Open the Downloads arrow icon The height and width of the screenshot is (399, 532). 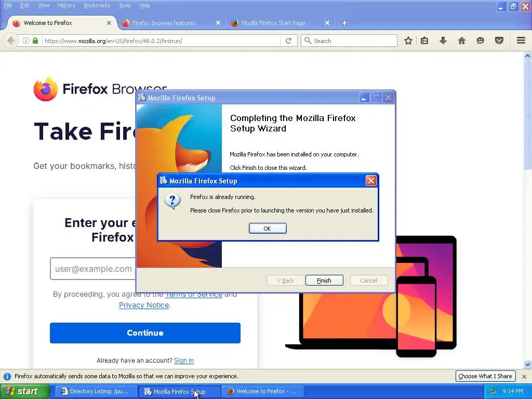click(x=443, y=41)
